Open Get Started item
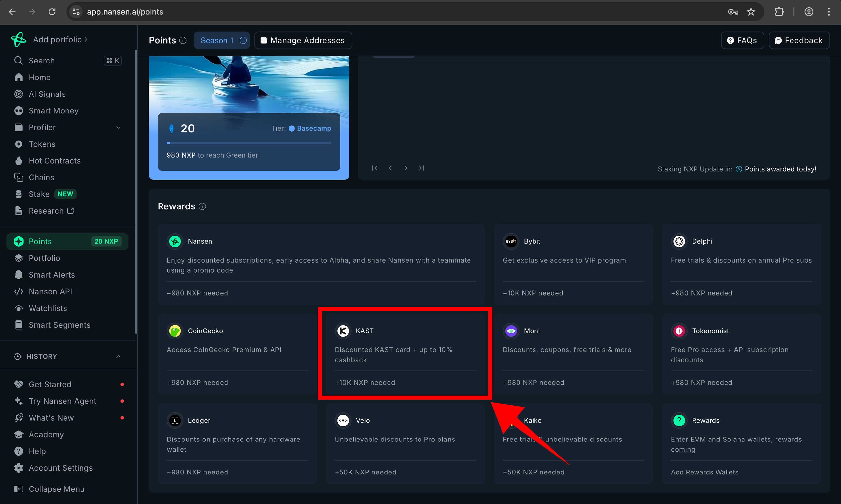841x504 pixels. point(67,384)
